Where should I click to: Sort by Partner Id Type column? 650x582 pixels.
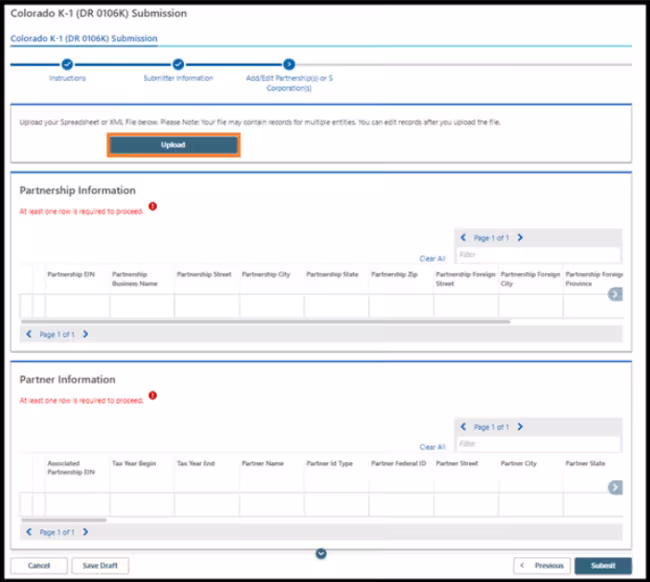330,463
